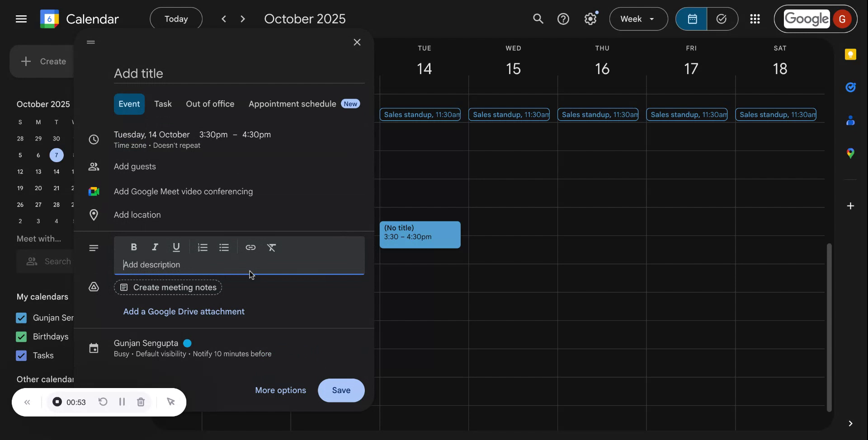Switch to the Task tab
The width and height of the screenshot is (868, 440).
click(163, 103)
